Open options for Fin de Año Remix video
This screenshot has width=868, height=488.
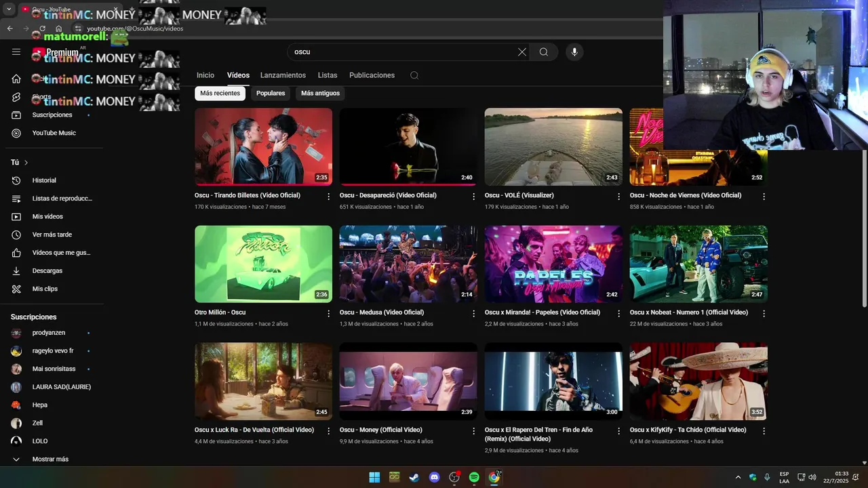click(x=618, y=431)
